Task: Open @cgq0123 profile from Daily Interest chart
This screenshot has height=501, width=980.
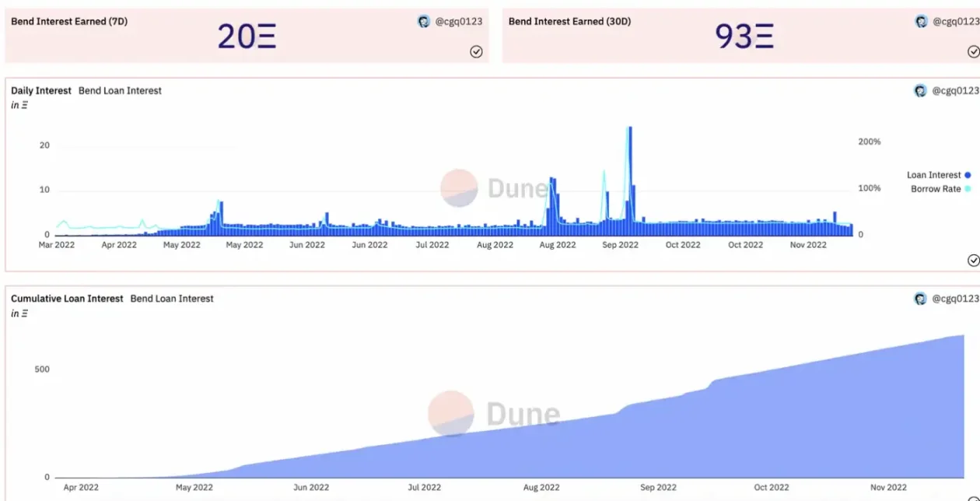Action: click(x=956, y=91)
